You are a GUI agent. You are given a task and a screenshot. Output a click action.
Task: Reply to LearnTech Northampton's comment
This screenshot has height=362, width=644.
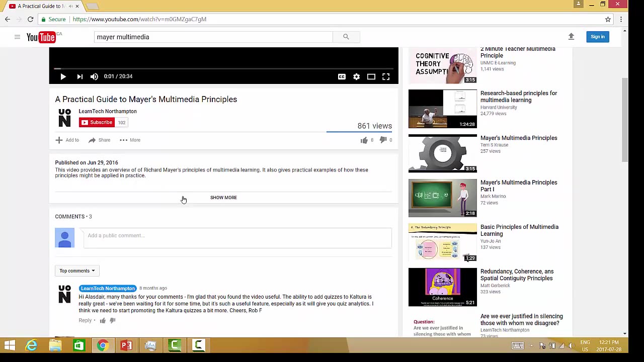85,320
